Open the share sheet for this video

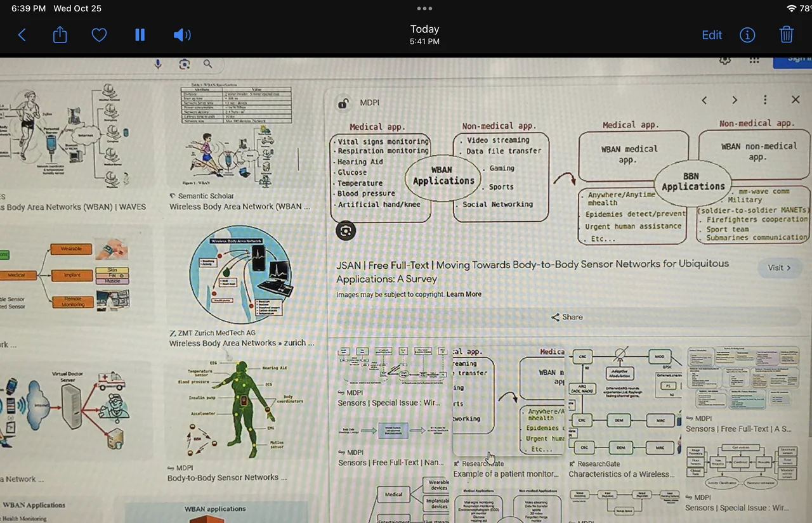(60, 34)
